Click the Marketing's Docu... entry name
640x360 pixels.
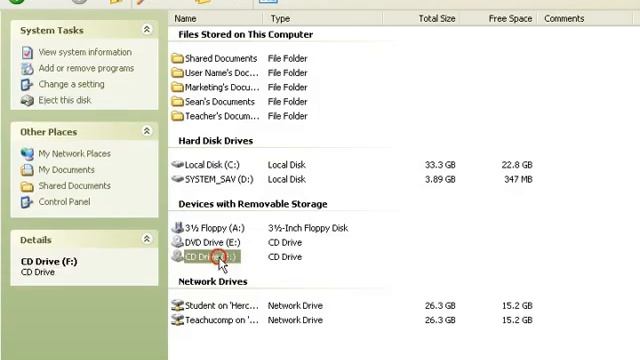(x=222, y=87)
